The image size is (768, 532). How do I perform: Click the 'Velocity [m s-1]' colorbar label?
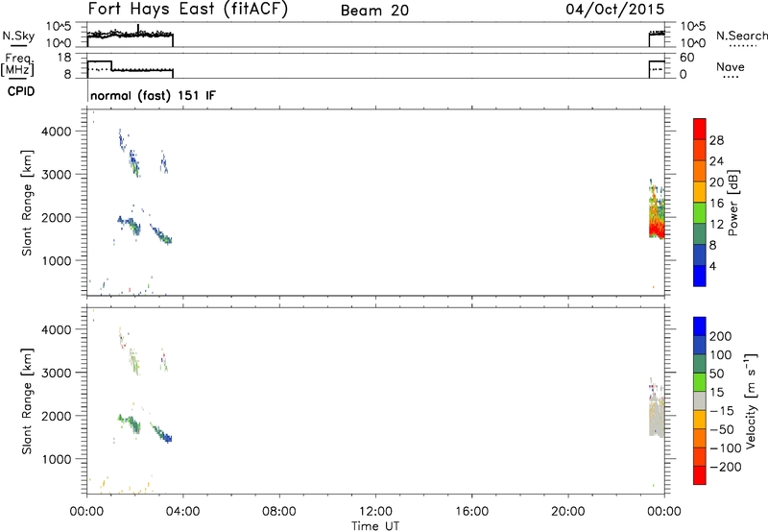[x=751, y=401]
